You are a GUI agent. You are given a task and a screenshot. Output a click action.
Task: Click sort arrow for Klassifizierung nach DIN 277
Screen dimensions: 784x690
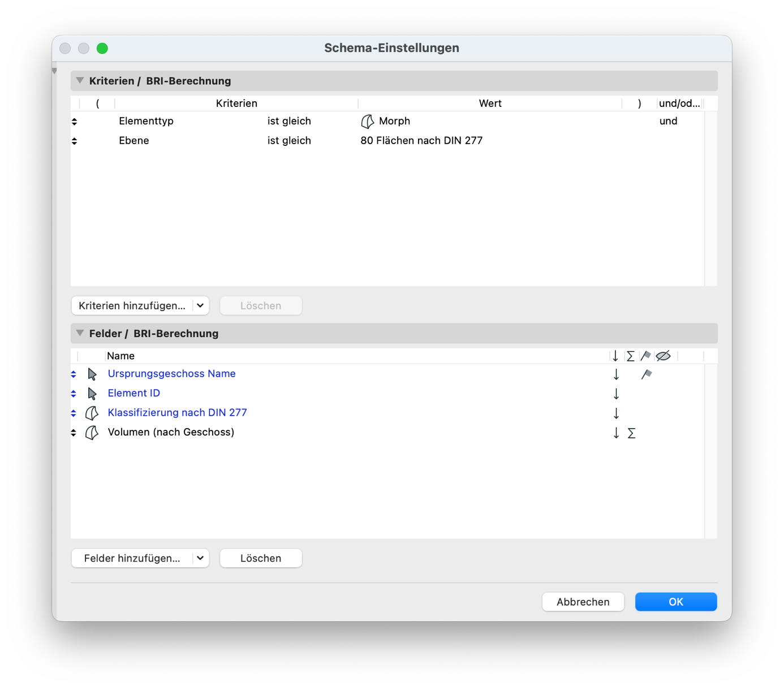616,413
